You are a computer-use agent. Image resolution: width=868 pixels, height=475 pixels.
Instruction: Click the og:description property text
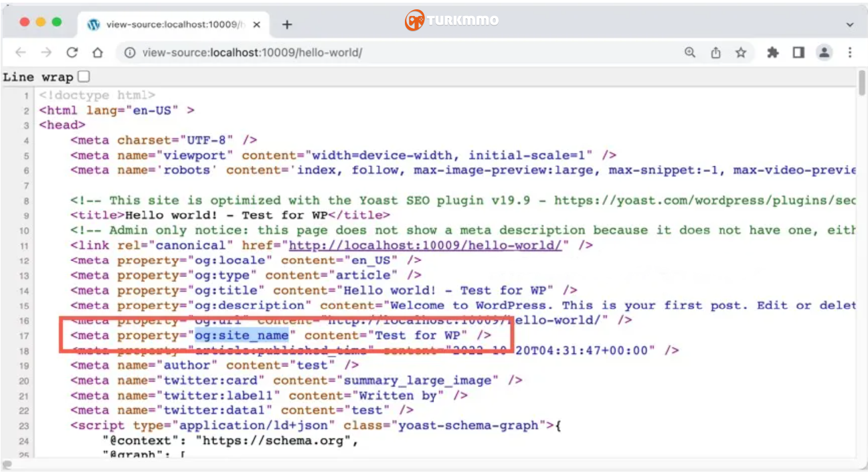pos(250,305)
